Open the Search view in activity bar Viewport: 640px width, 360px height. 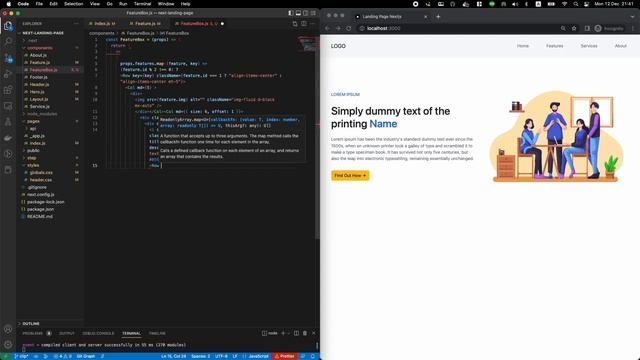8,41
